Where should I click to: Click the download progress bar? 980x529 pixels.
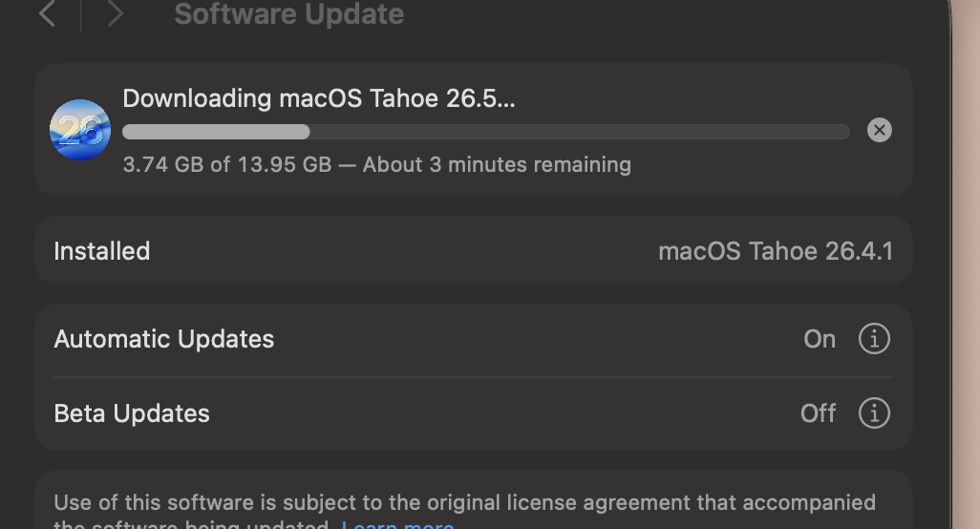coord(485,132)
